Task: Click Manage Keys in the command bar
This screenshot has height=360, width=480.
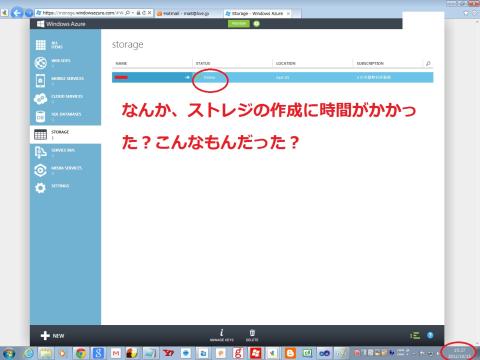Action: [x=221, y=335]
